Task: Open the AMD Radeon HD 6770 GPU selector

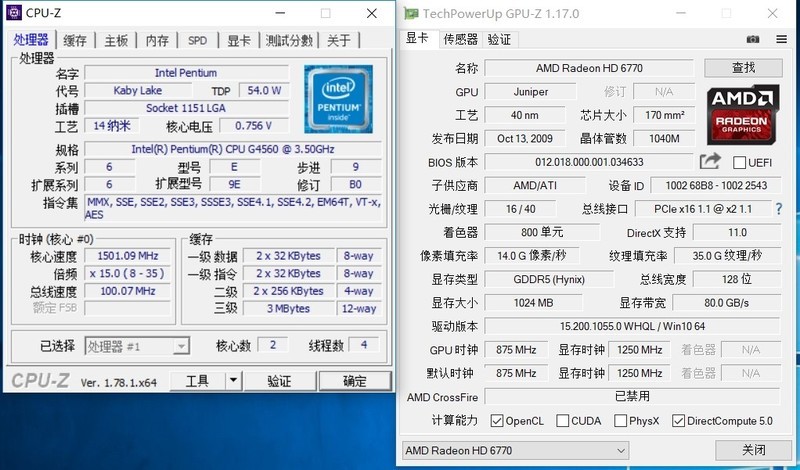Action: point(515,450)
